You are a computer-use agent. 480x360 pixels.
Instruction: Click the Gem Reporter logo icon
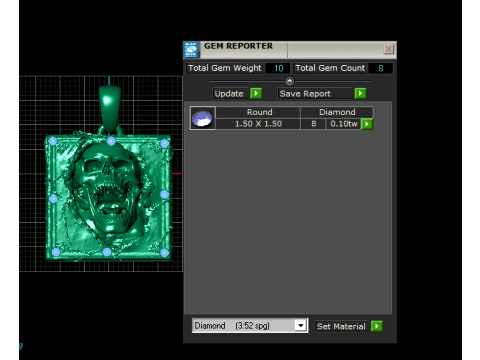[x=191, y=50]
